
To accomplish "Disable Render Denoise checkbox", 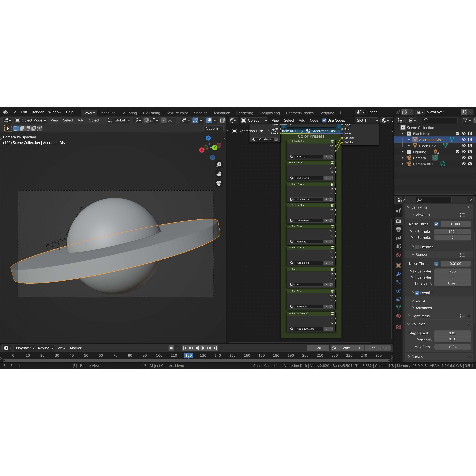I will (417, 293).
